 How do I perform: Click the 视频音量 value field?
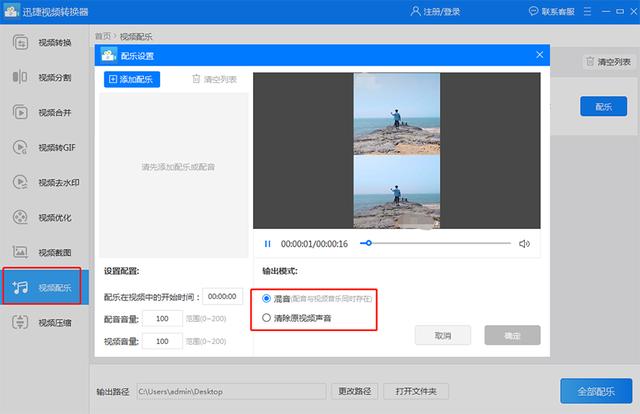(x=162, y=341)
